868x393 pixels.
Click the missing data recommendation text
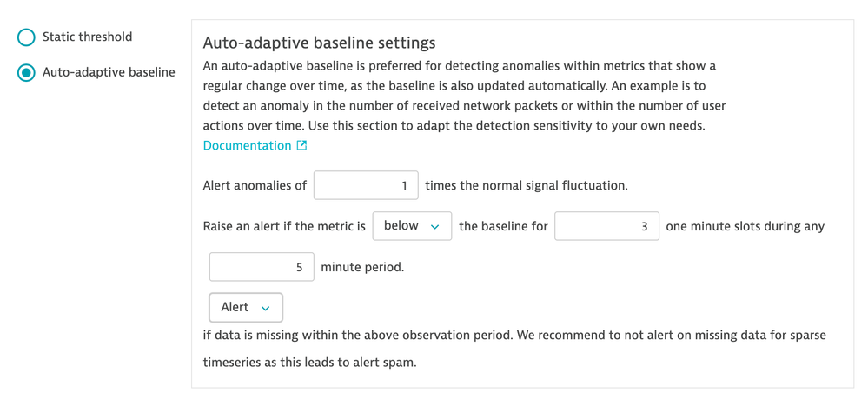click(514, 335)
